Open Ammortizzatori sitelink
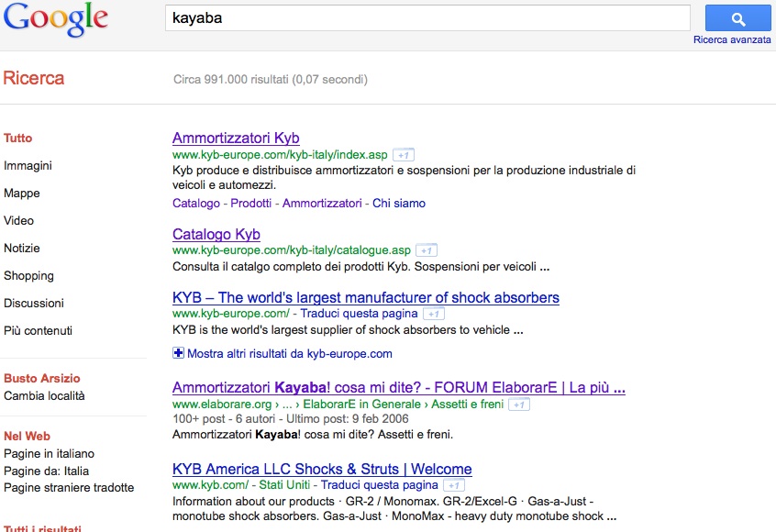Screen dimensions: 776x532 322,204
